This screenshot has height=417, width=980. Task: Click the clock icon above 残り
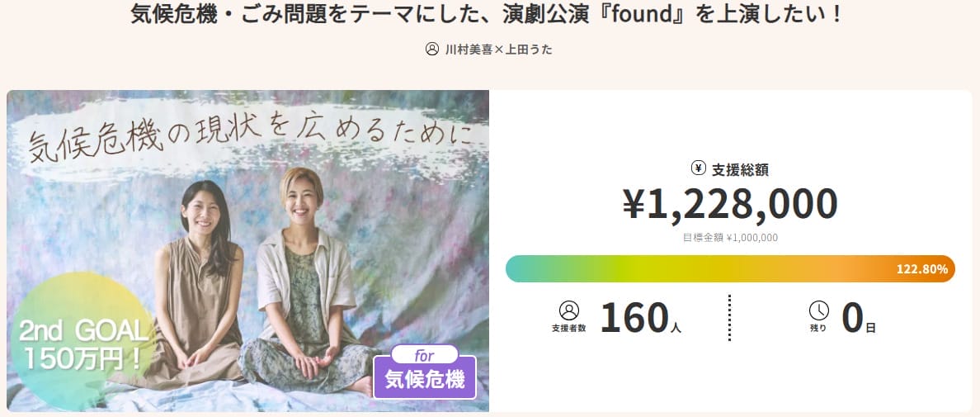click(818, 310)
